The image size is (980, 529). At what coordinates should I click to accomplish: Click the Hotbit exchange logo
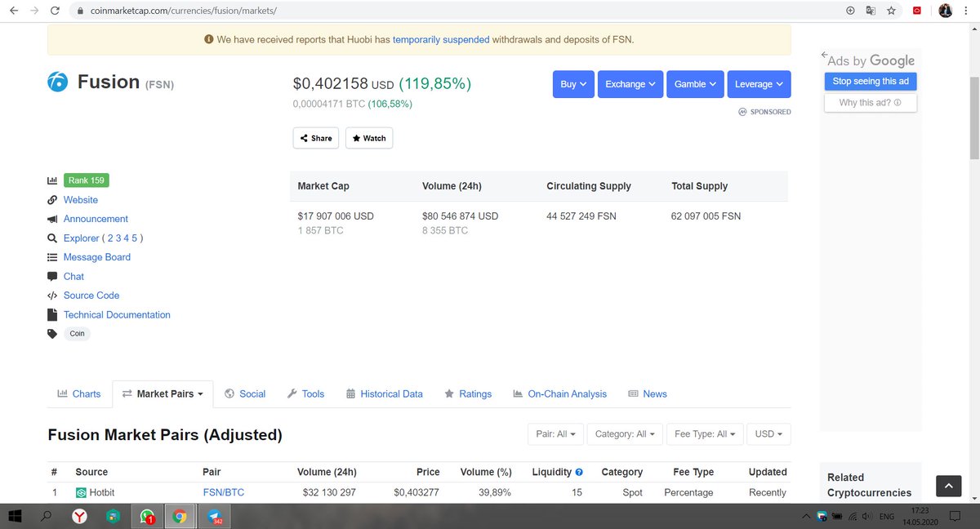pyautogui.click(x=82, y=493)
